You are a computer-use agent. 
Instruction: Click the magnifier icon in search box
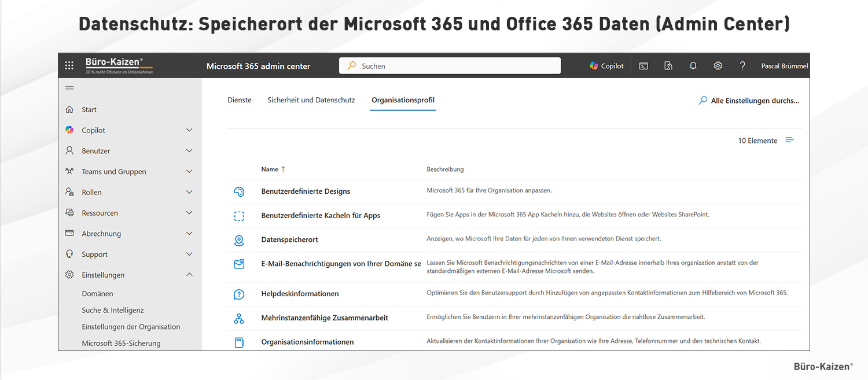351,66
